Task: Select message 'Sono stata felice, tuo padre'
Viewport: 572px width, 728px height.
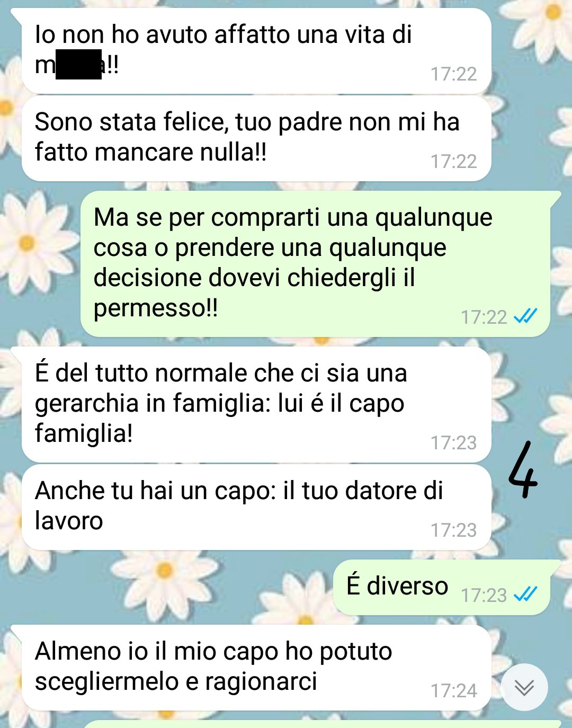Action: click(256, 138)
